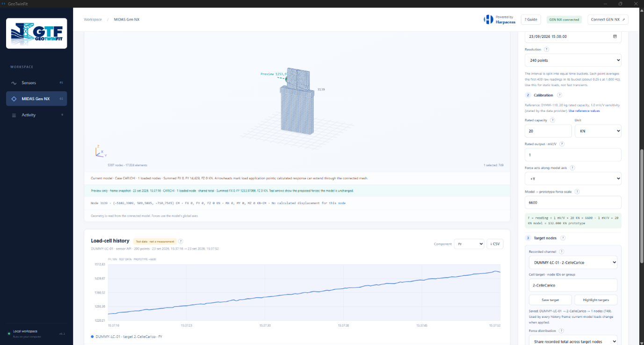Open help for Force acts along model axis
The height and width of the screenshot is (345, 644).
pyautogui.click(x=572, y=167)
